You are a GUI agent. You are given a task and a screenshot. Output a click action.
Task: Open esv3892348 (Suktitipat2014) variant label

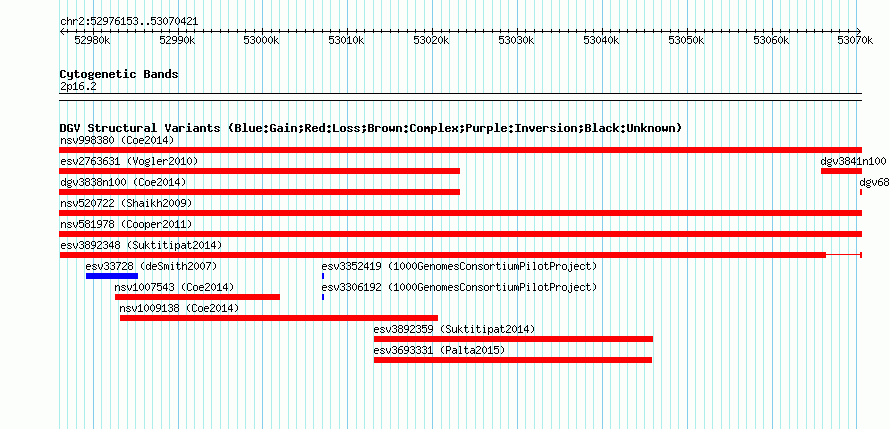tap(141, 245)
